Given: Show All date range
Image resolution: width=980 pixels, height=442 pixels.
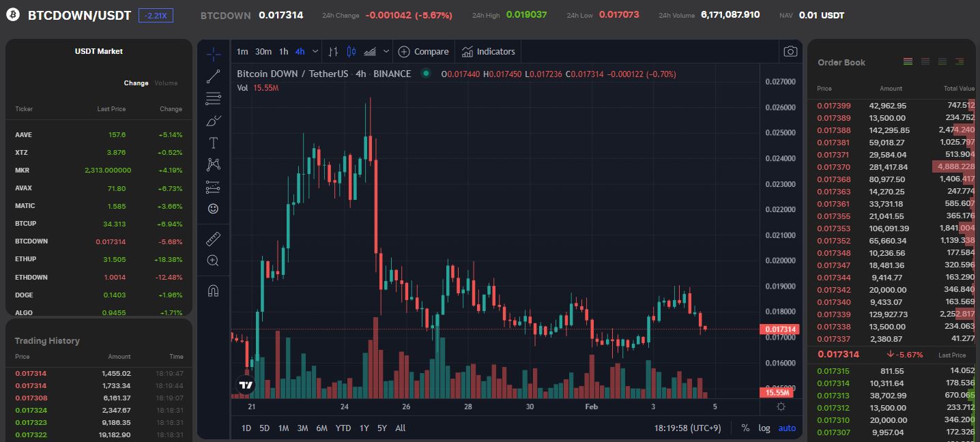Looking at the screenshot, I should click(x=401, y=428).
